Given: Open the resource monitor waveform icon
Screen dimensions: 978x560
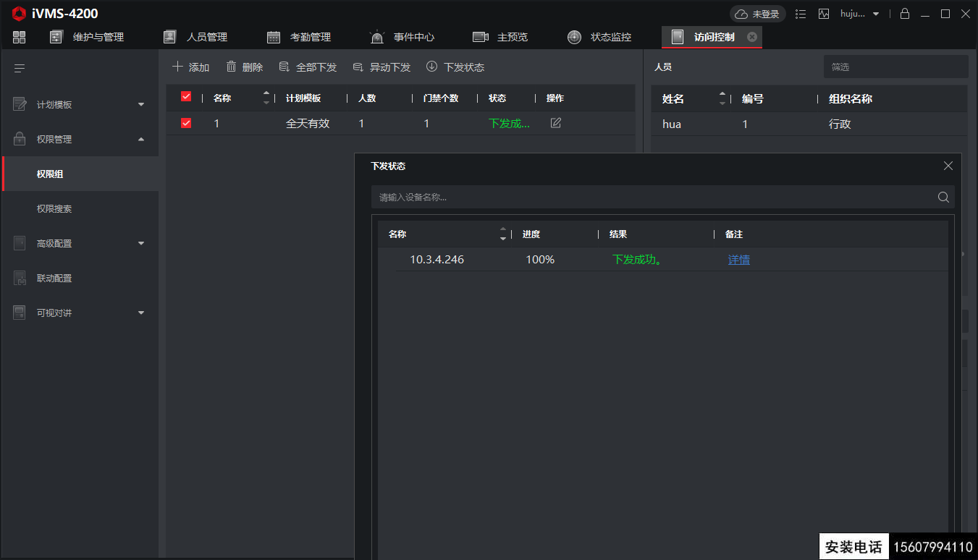Looking at the screenshot, I should [824, 14].
